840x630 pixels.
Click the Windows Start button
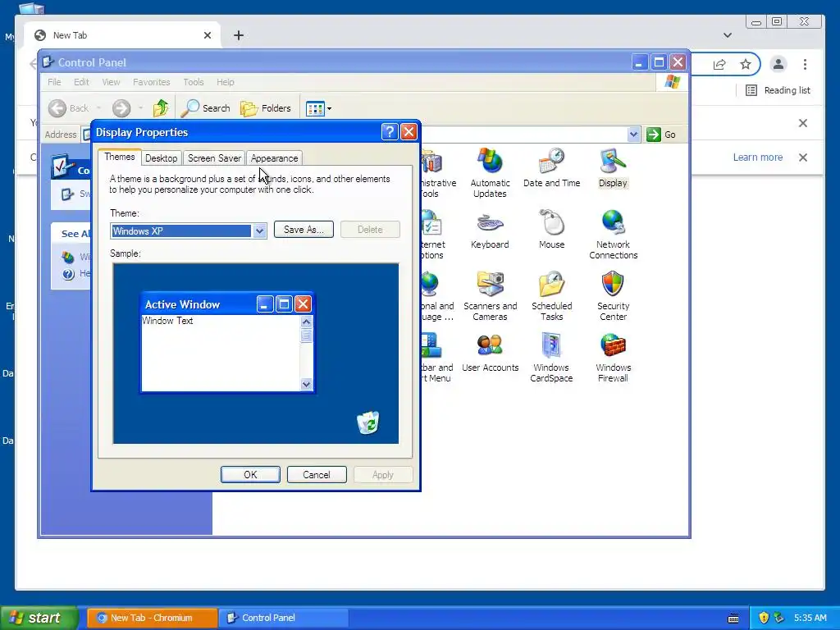click(x=39, y=618)
